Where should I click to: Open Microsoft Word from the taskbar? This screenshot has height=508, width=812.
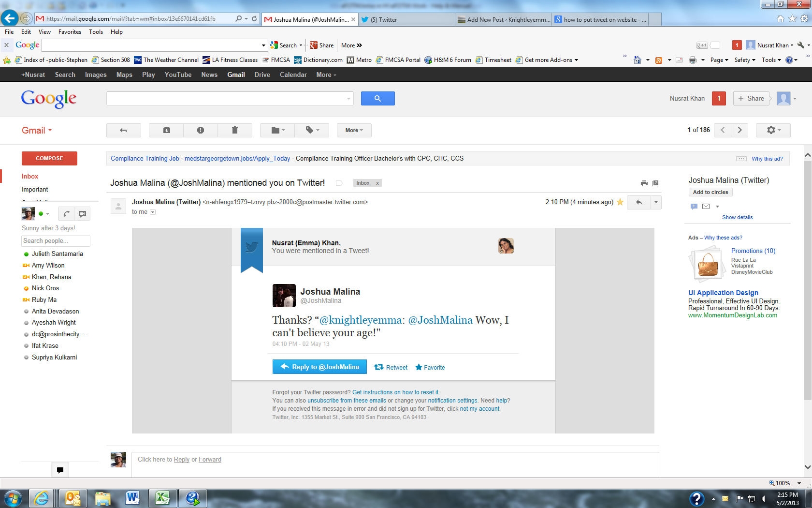click(132, 498)
